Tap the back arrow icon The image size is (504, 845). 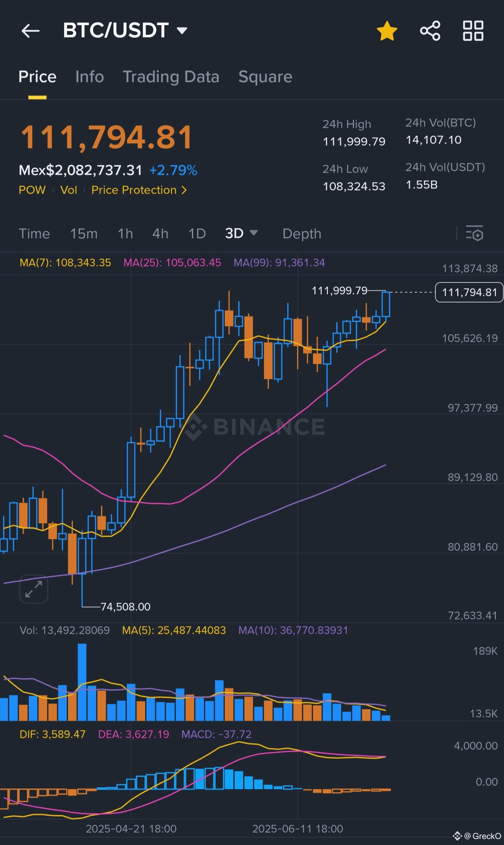[30, 31]
